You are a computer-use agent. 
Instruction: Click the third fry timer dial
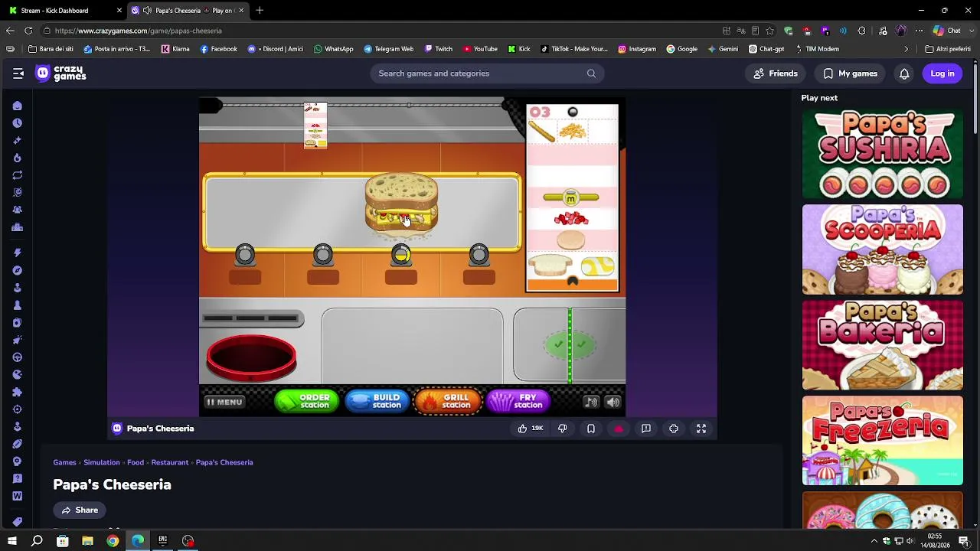coord(401,255)
